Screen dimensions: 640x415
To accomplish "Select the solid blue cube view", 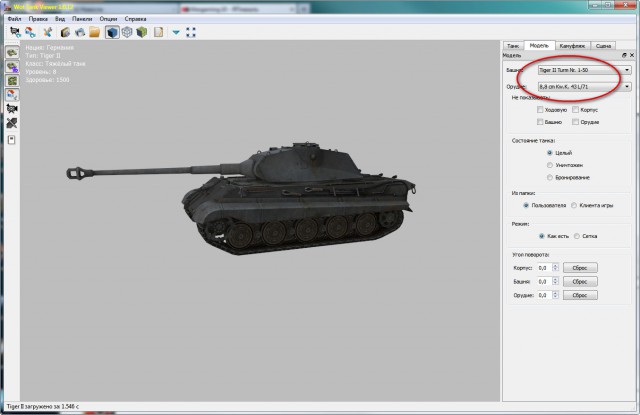I will coord(112,32).
